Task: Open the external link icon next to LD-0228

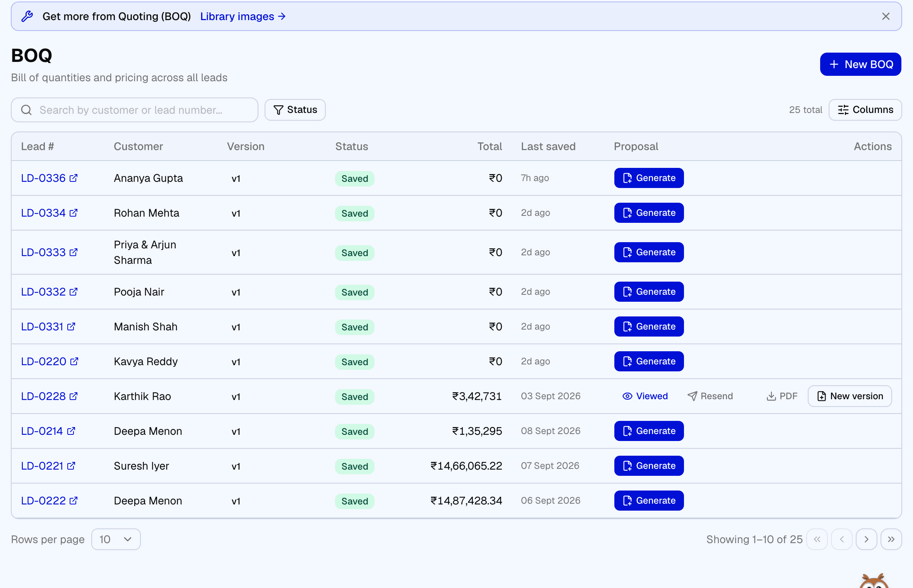Action: pyautogui.click(x=74, y=396)
